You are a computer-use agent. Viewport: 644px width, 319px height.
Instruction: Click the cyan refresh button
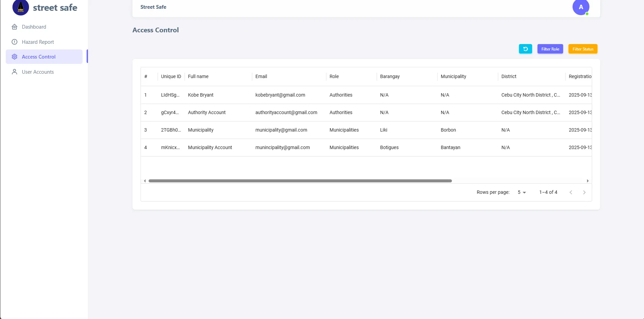(525, 49)
